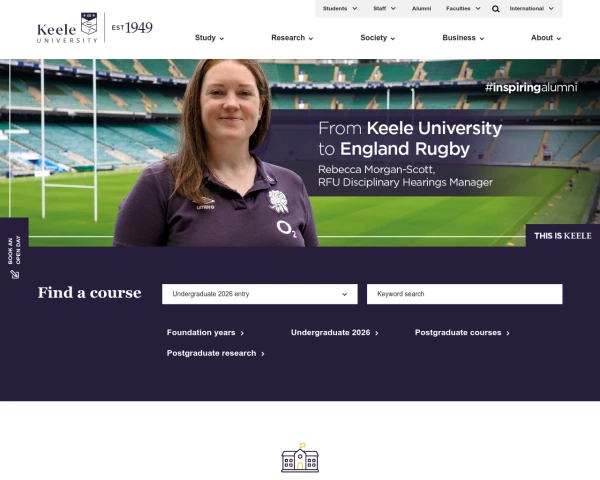Click the THIS IS KEELE label

click(562, 236)
